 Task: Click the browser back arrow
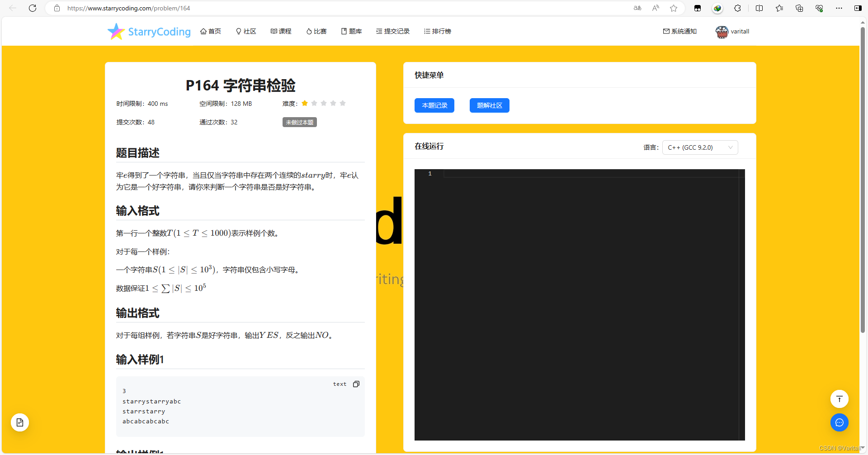[13, 8]
